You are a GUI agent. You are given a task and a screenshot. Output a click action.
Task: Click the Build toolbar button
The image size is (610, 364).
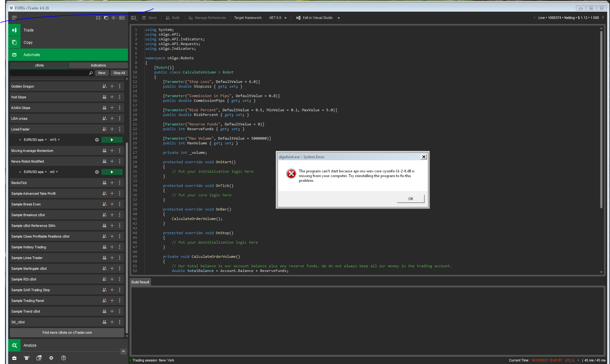tap(173, 18)
